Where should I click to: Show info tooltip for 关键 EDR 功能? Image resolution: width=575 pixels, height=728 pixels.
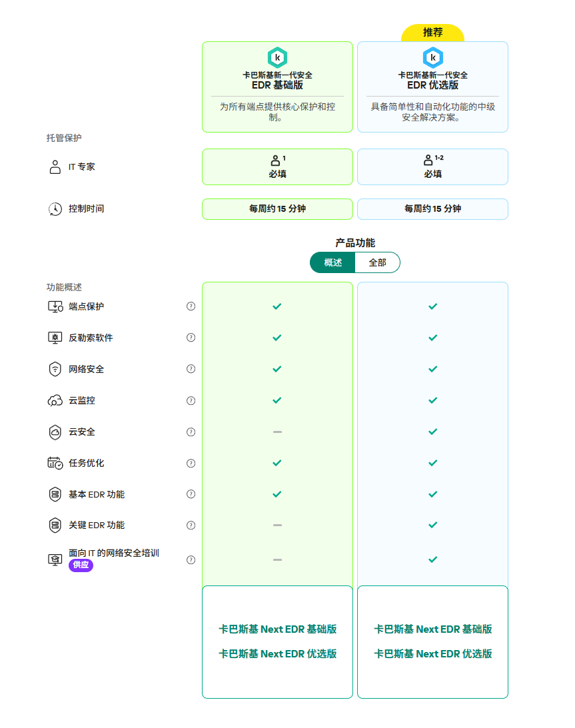point(191,525)
